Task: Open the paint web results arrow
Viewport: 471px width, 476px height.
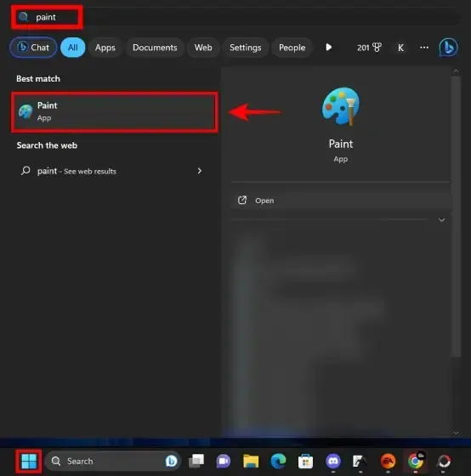Action: [200, 171]
